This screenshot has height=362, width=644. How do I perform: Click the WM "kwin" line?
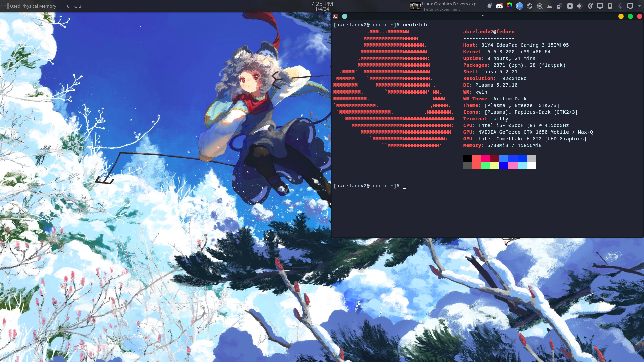[x=475, y=92]
